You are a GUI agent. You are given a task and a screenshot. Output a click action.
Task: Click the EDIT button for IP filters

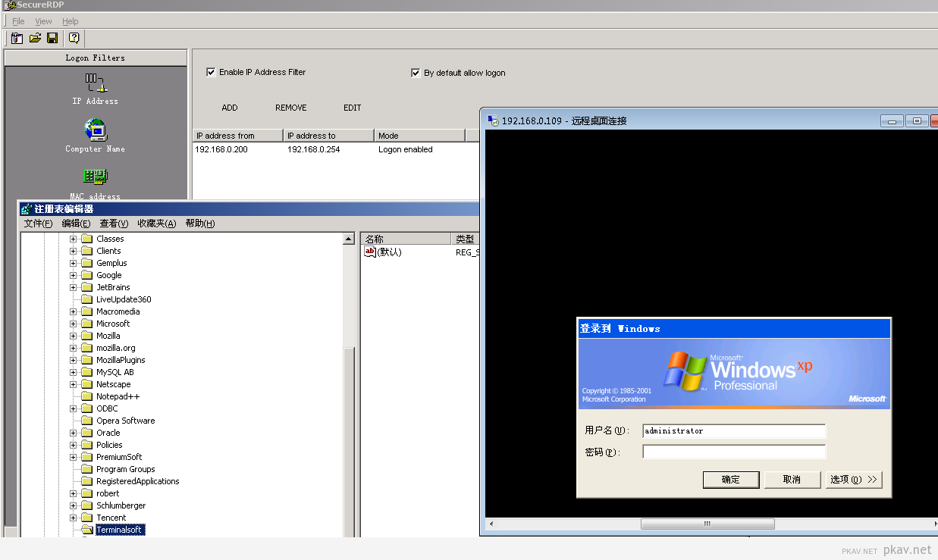point(353,108)
